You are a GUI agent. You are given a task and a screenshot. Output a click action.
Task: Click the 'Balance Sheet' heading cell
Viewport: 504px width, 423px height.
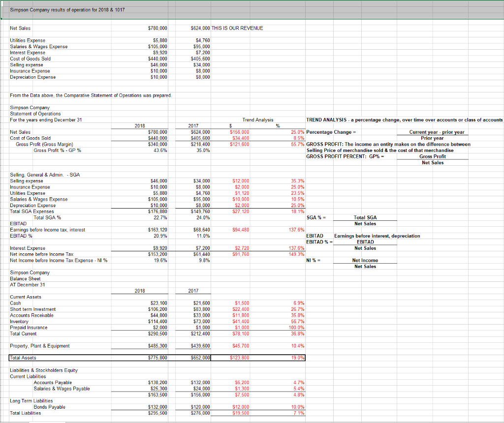pyautogui.click(x=25, y=279)
